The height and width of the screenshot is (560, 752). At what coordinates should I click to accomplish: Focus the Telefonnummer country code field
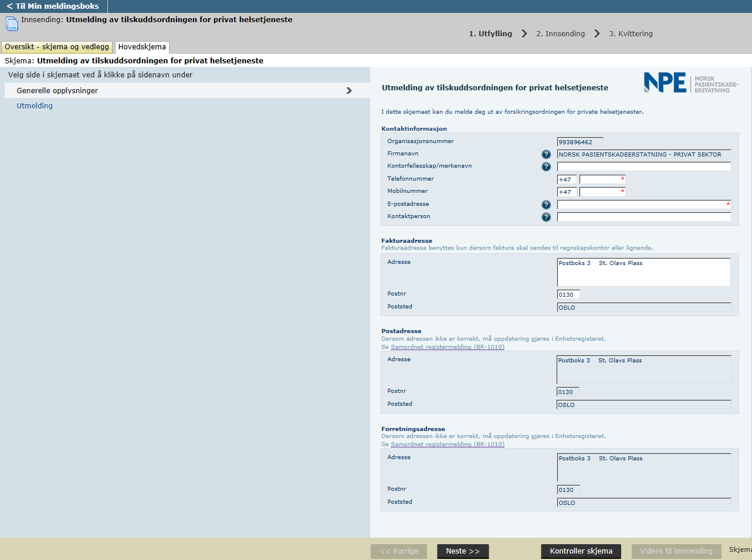pos(567,179)
